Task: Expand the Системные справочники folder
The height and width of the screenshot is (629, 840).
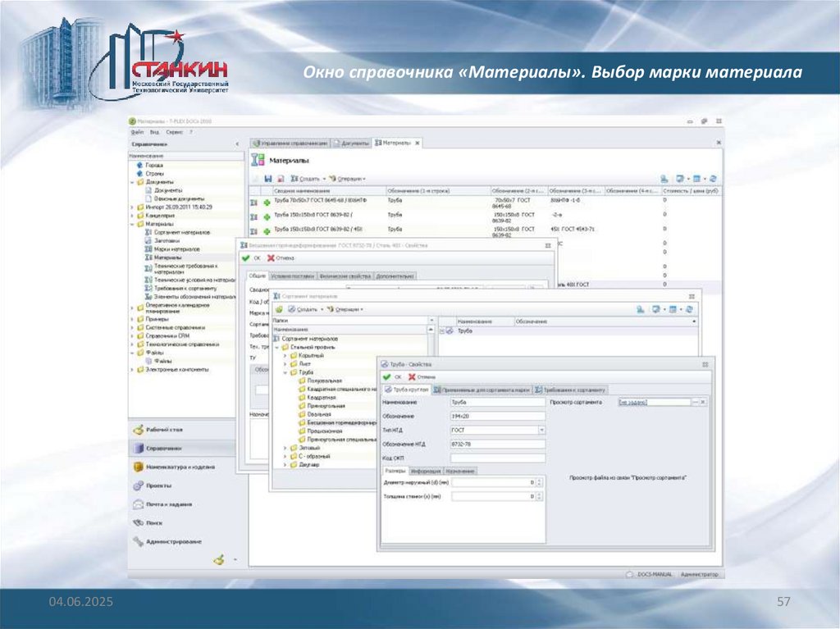Action: pos(132,327)
